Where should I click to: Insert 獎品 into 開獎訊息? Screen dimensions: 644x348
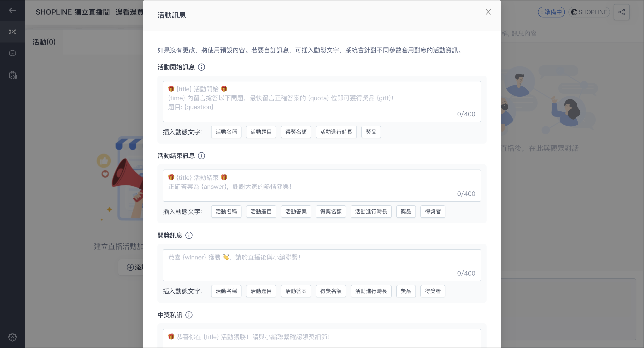pyautogui.click(x=406, y=291)
